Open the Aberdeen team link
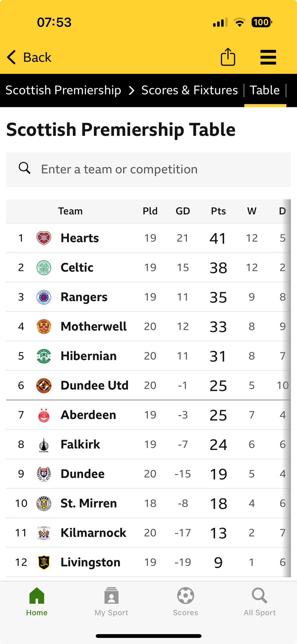The image size is (297, 644). pos(88,415)
